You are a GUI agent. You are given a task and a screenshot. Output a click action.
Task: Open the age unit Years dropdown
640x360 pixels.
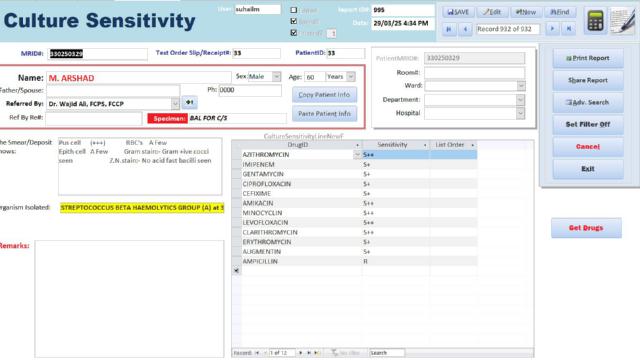click(351, 76)
